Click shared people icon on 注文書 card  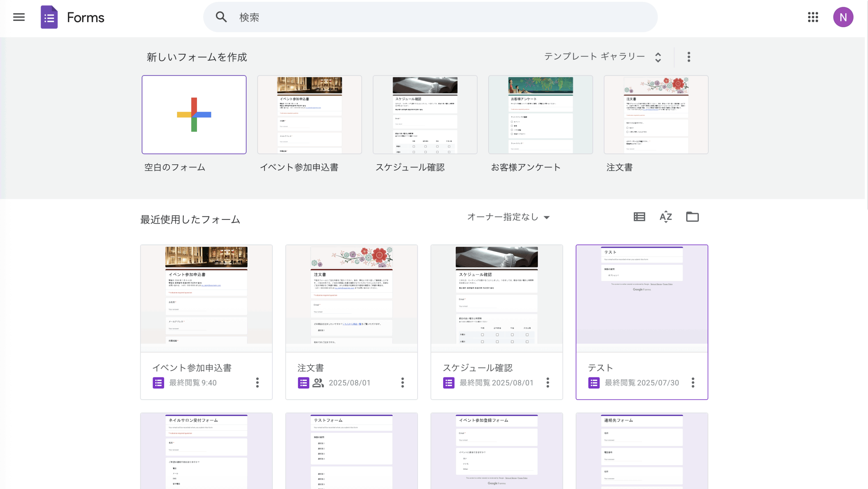pos(318,383)
